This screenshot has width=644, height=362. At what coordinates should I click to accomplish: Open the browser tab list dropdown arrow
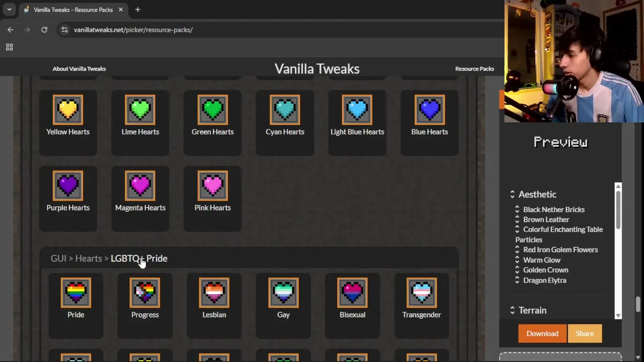click(x=9, y=10)
